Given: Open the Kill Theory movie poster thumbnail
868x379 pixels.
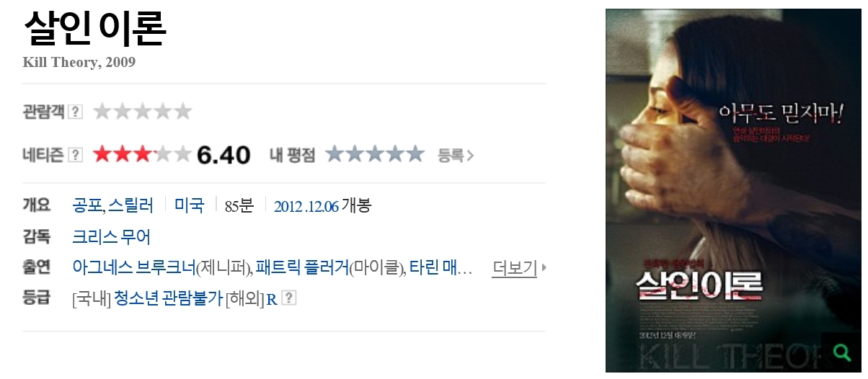Looking at the screenshot, I should [x=733, y=190].
